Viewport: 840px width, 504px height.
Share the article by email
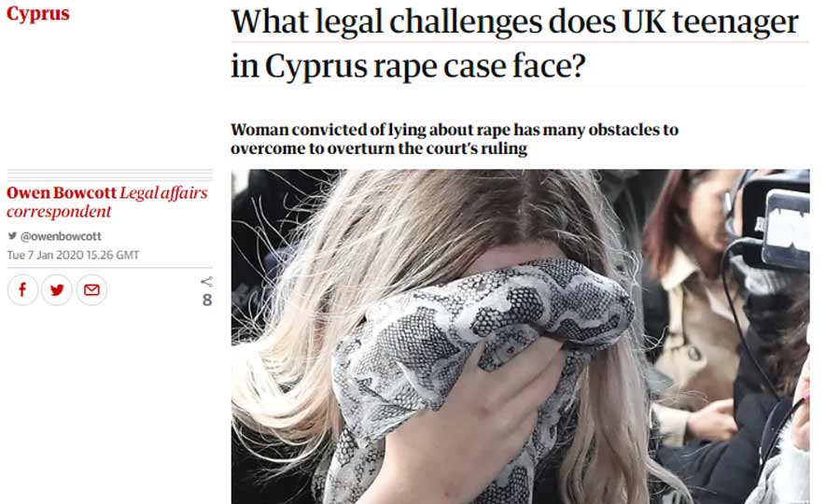91,289
